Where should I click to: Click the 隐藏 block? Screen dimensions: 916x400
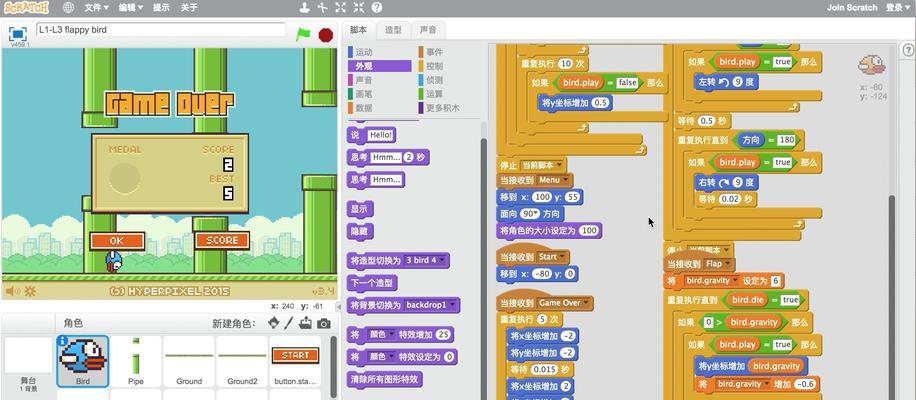[360, 231]
